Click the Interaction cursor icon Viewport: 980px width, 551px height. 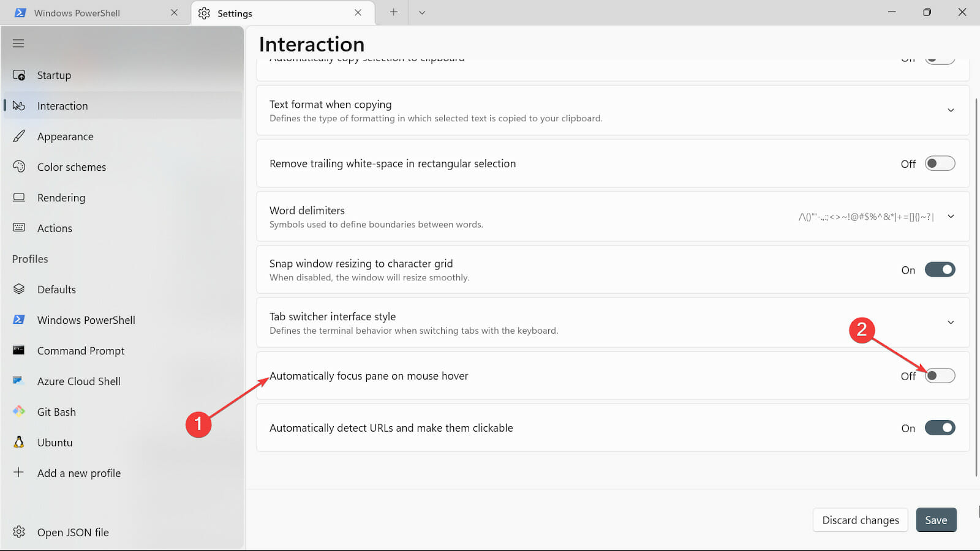point(19,106)
